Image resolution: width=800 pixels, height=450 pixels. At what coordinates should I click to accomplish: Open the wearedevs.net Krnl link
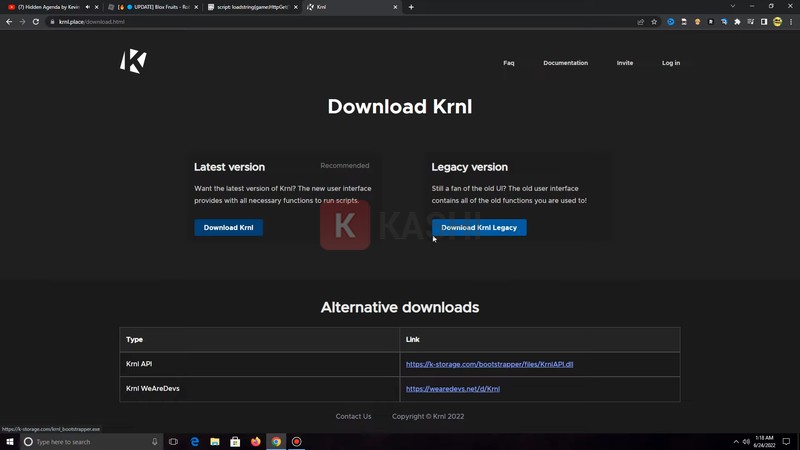pos(453,389)
